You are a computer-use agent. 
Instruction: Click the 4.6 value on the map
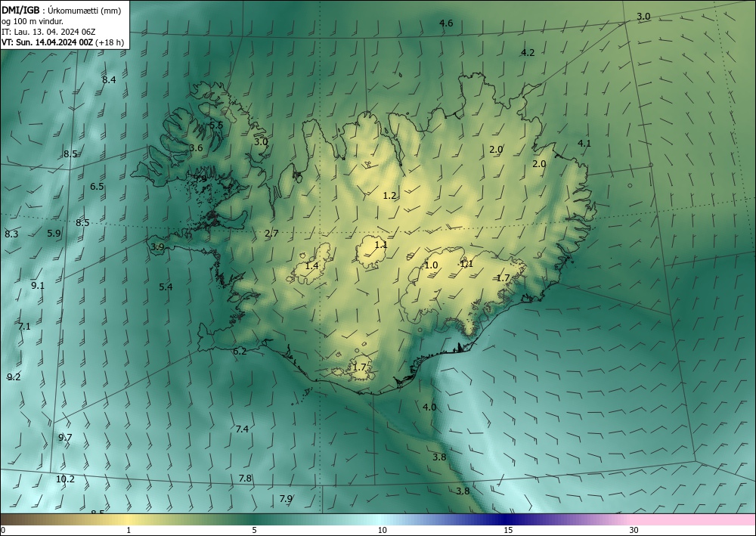(x=446, y=23)
